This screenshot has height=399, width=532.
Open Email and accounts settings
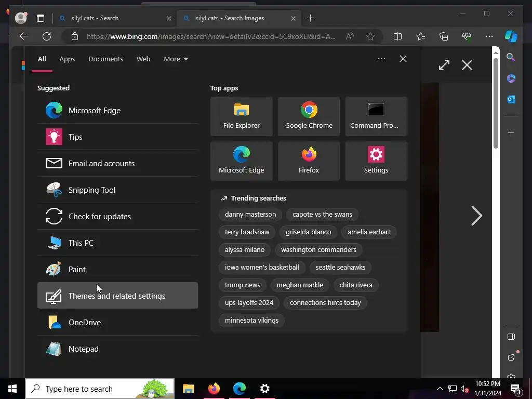pos(117,163)
